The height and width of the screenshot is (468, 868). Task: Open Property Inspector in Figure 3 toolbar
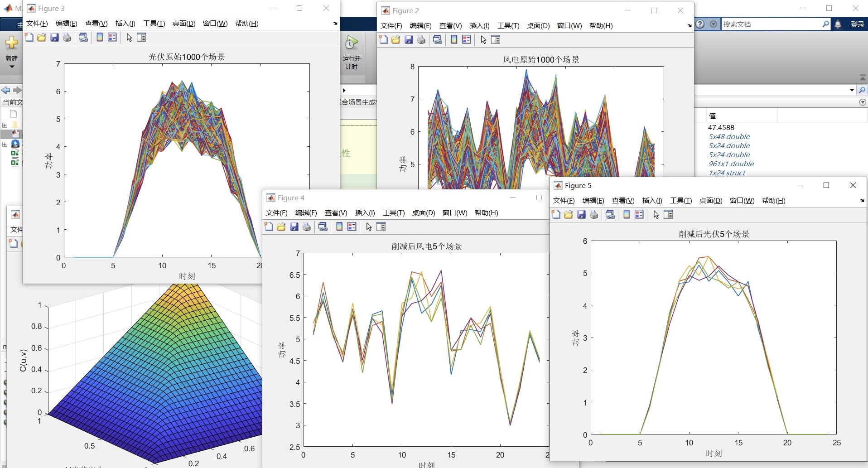click(141, 38)
